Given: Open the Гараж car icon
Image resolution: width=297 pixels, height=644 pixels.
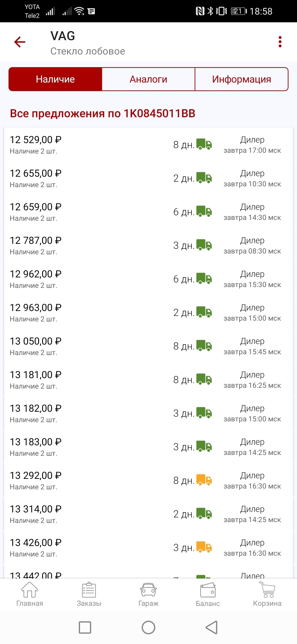Looking at the screenshot, I should [x=148, y=590].
